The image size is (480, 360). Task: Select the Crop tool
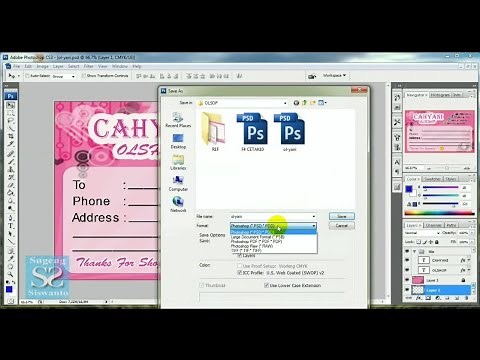[x=10, y=136]
